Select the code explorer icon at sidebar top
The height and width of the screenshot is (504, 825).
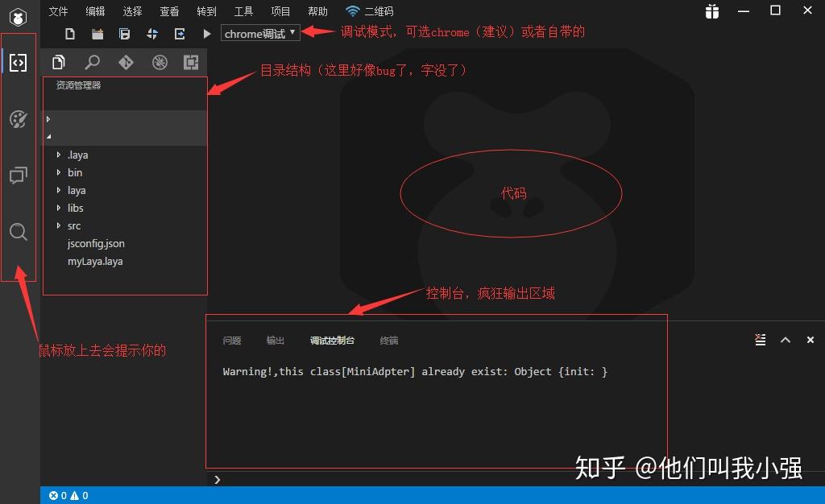pos(18,63)
